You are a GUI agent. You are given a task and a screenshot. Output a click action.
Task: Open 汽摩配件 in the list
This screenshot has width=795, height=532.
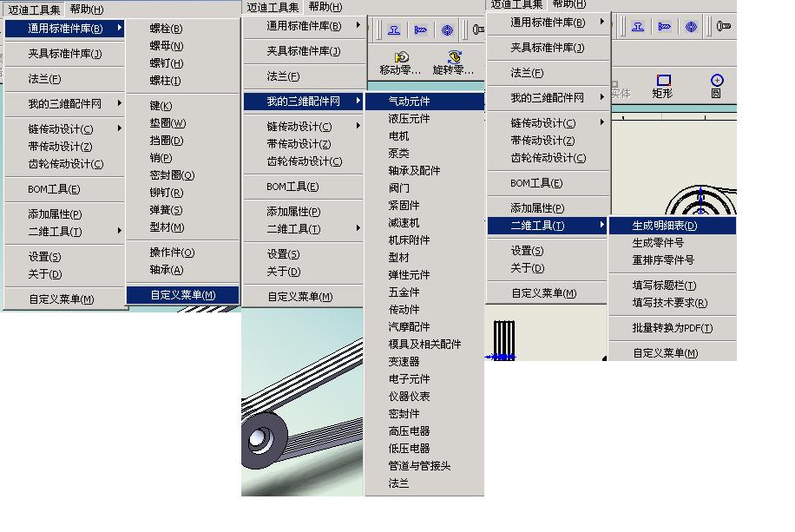tap(409, 326)
